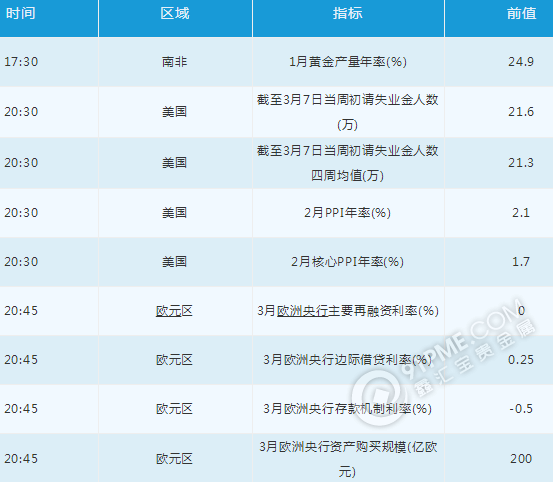Click the 3月欧洲央行存款机制利率(%) indicator
The width and height of the screenshot is (553, 482).
point(347,409)
